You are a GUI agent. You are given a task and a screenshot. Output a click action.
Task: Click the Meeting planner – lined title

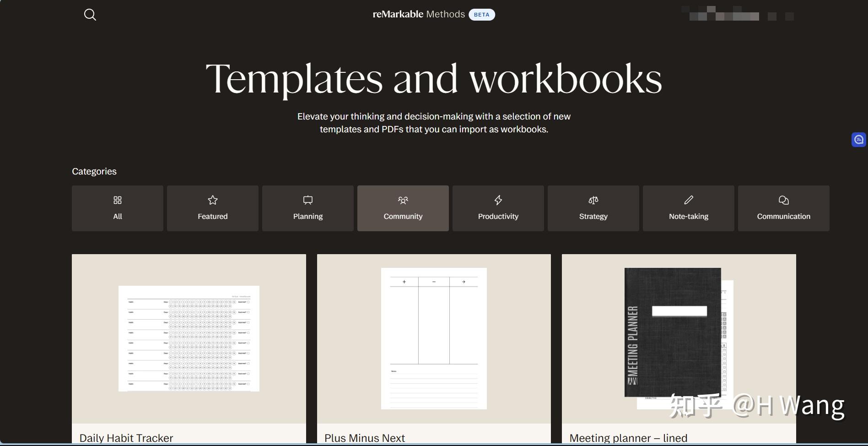tap(628, 438)
